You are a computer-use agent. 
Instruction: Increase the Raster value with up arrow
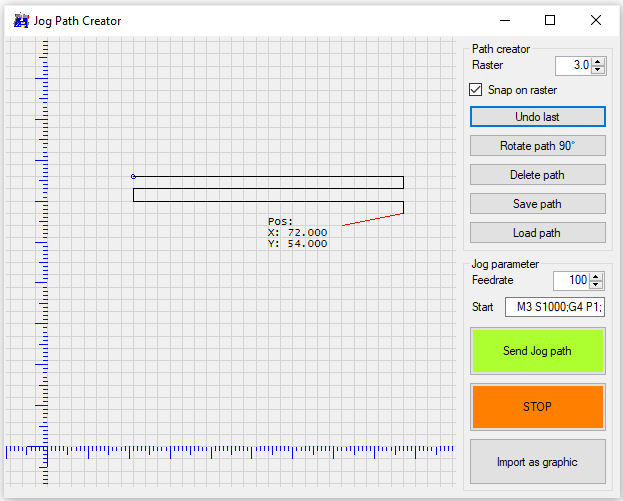[x=598, y=61]
